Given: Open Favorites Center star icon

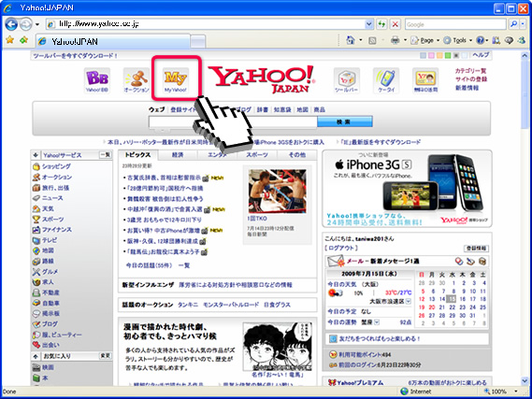Looking at the screenshot, I should (10, 40).
